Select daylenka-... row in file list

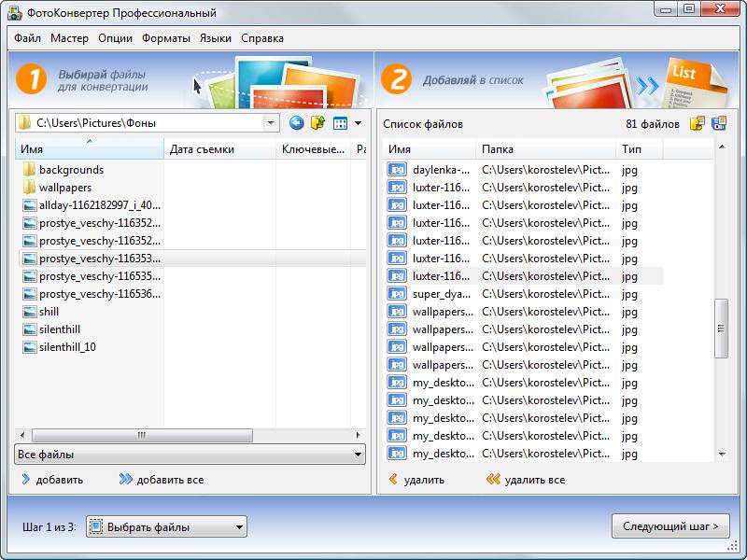524,170
